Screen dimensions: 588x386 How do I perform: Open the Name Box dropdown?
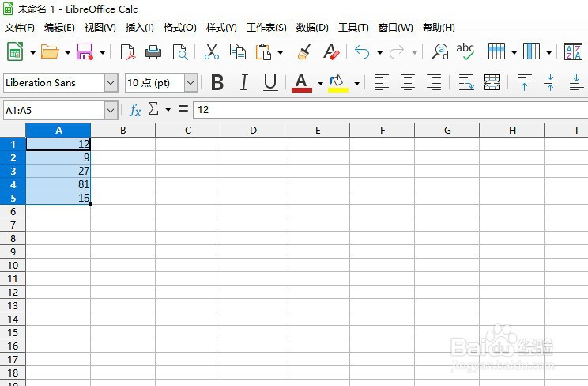111,111
